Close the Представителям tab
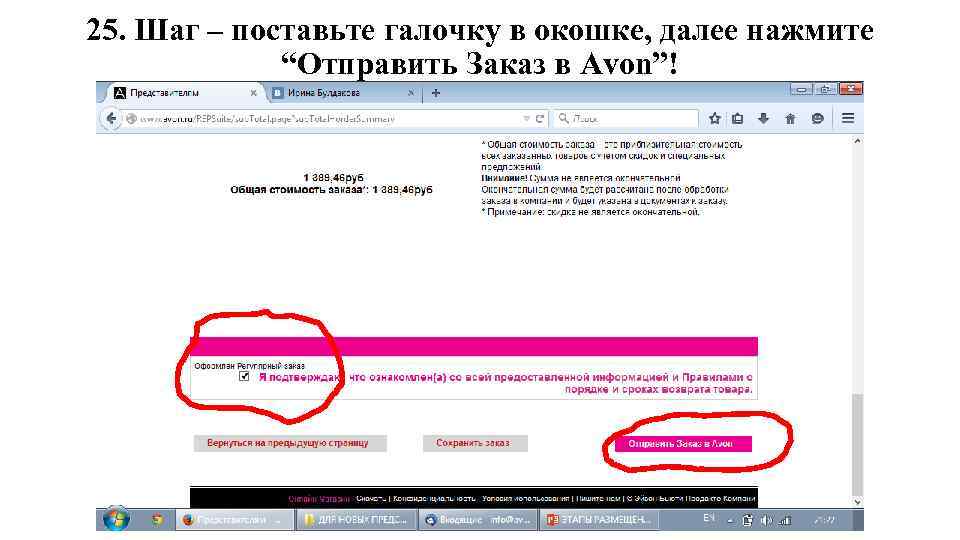The width and height of the screenshot is (960, 540). [253, 93]
